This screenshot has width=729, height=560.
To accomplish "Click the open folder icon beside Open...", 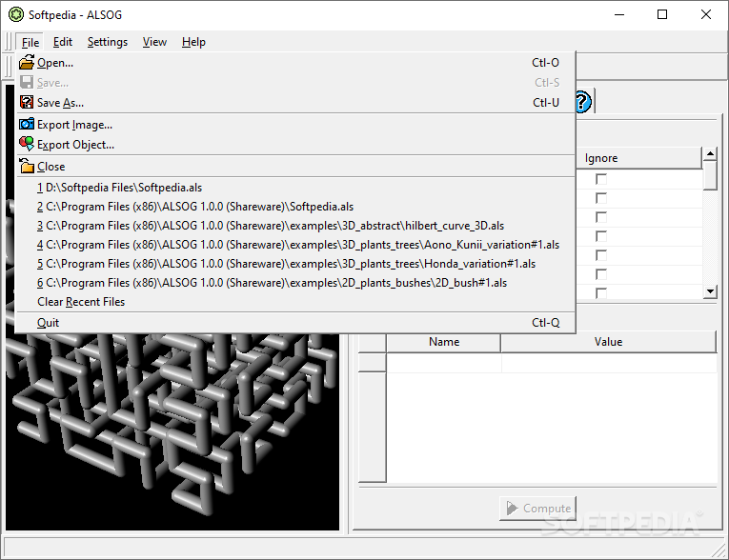I will (27, 62).
